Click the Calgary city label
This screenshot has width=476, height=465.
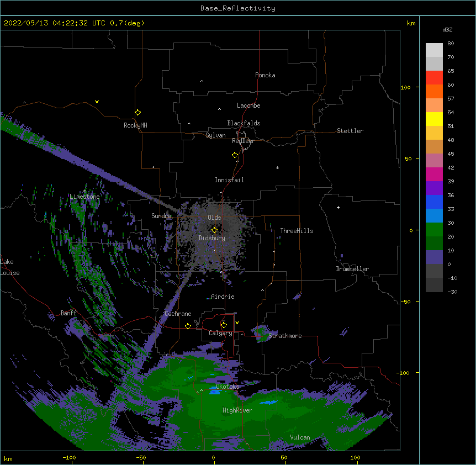click(x=220, y=333)
